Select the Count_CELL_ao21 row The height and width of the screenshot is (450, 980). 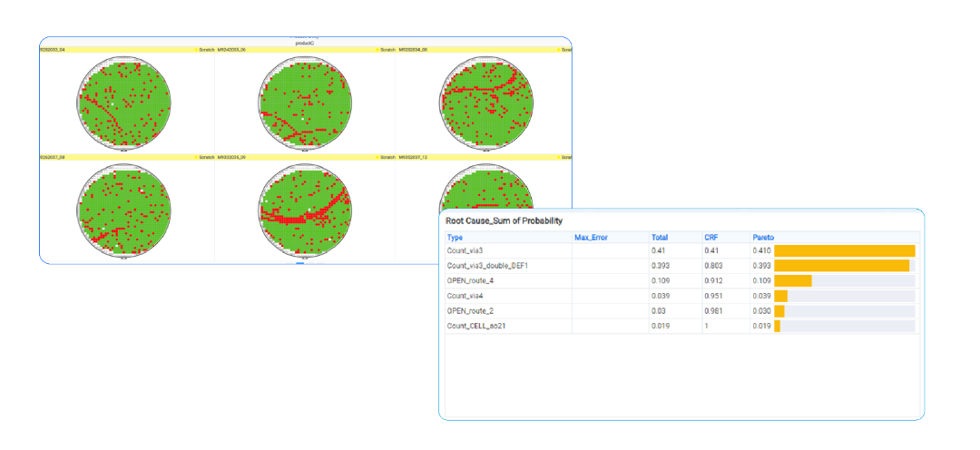pos(681,327)
